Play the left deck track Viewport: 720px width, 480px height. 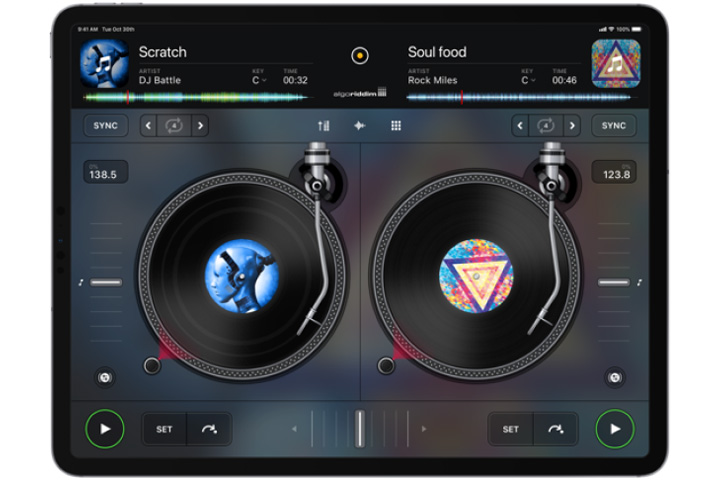click(104, 429)
